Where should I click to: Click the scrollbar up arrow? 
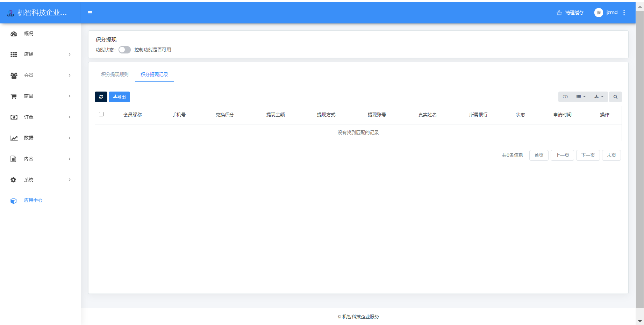coord(640,6)
